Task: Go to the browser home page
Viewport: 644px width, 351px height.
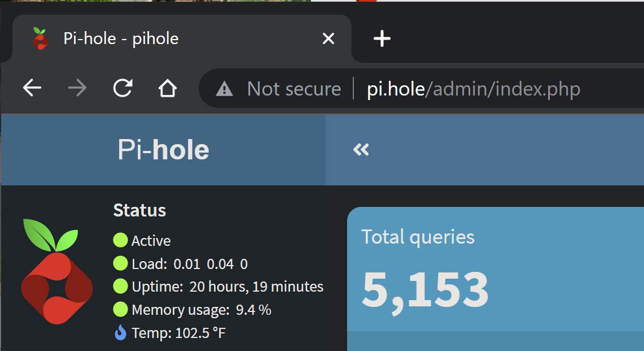Action: (x=168, y=88)
